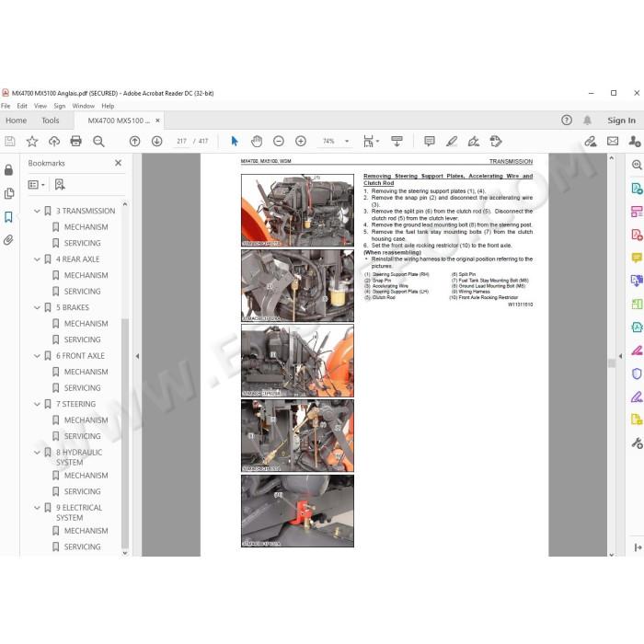Toggle the Bookmarks panel icon in sidebar
The height and width of the screenshot is (644, 644).
click(8, 217)
